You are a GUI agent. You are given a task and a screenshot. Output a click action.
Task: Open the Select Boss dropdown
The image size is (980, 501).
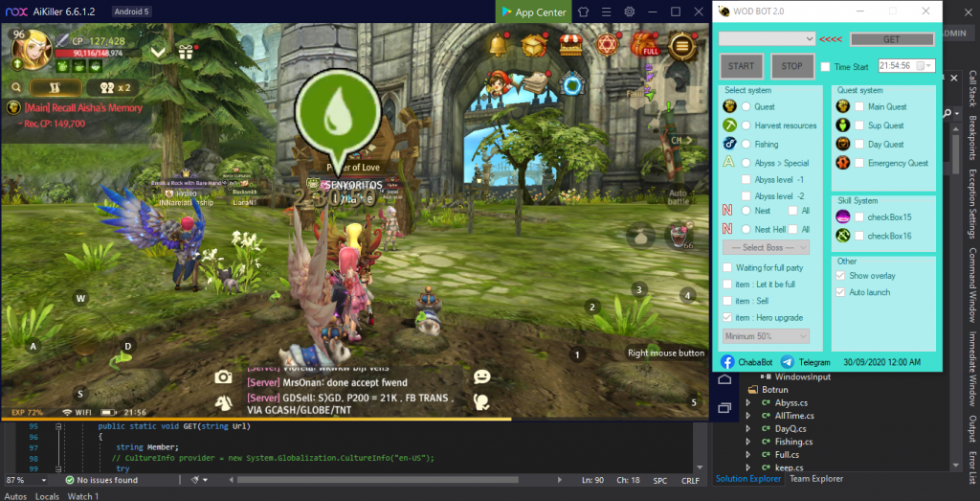tap(767, 247)
